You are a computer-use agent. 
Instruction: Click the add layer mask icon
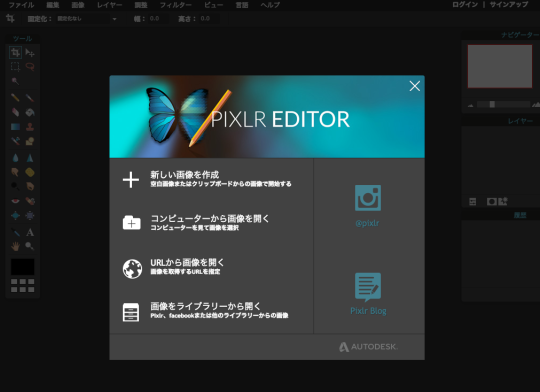tap(491, 202)
